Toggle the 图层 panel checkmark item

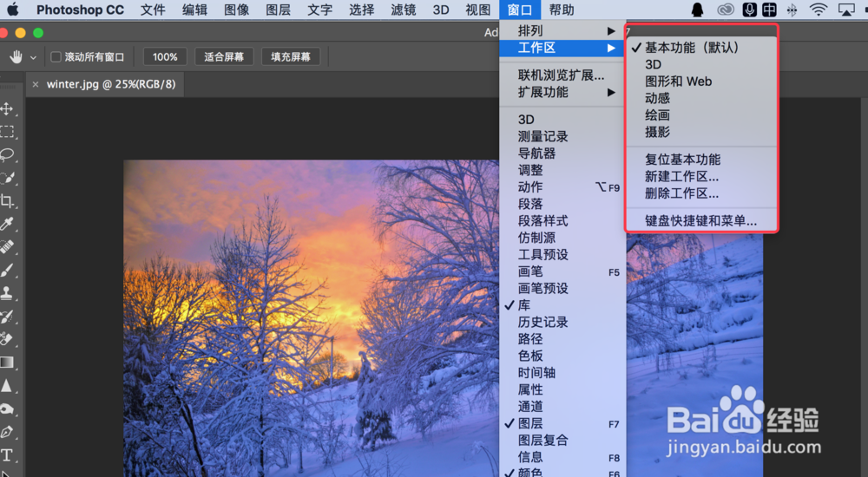[x=562, y=423]
